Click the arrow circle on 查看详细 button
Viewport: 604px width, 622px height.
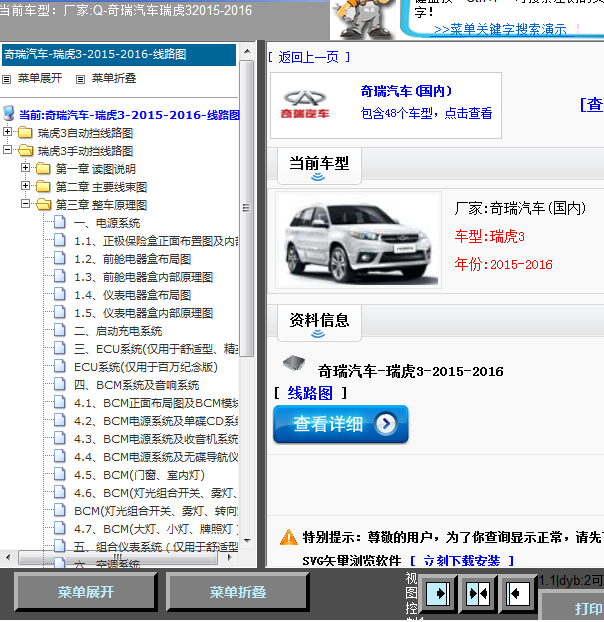[x=386, y=424]
